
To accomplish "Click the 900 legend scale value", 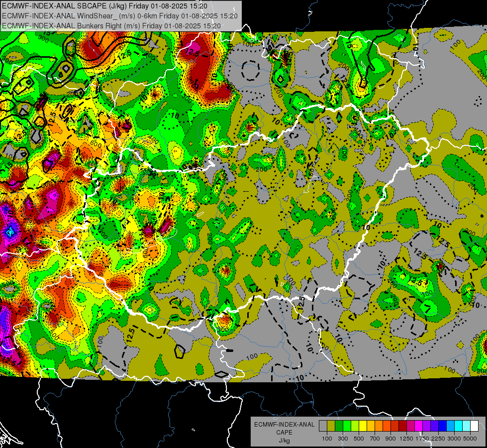I will [x=390, y=439].
